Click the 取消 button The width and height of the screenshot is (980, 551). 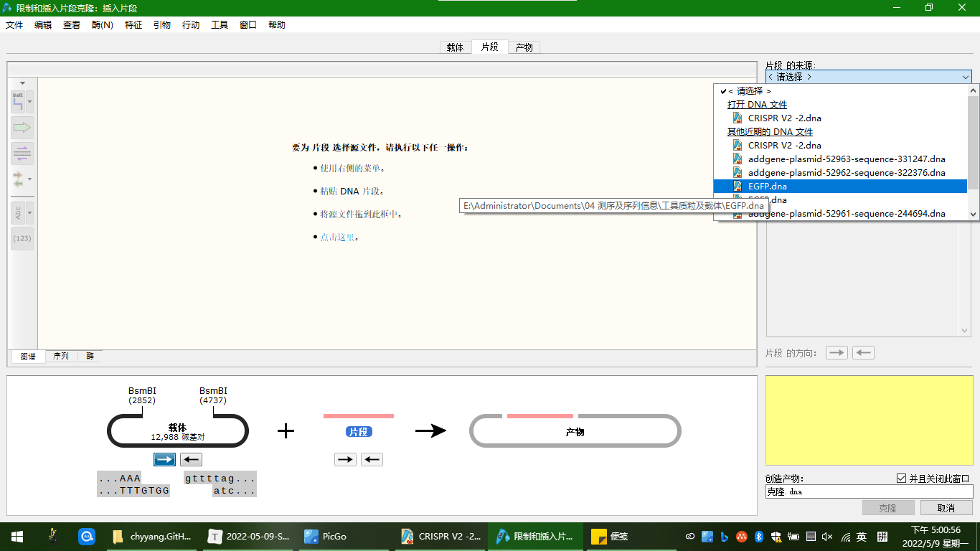(946, 508)
